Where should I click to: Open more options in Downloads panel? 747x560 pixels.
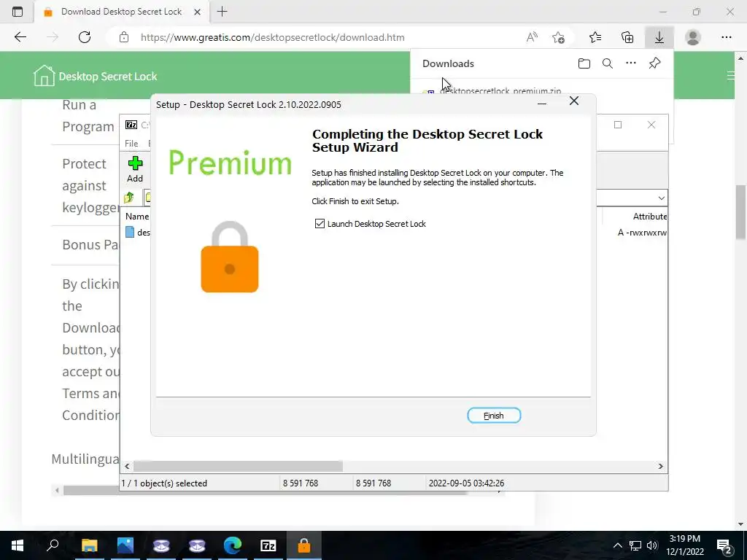click(631, 63)
